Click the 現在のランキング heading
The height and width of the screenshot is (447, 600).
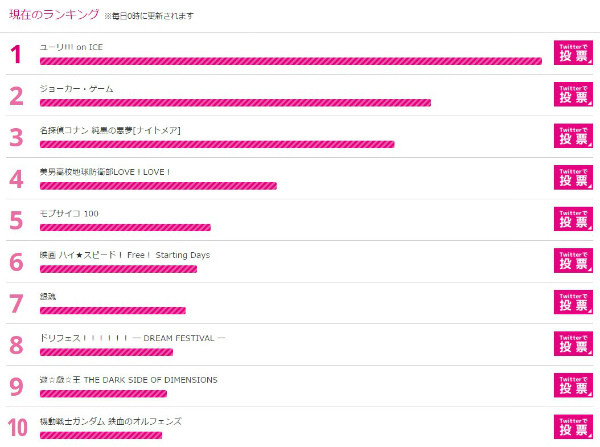[54, 15]
